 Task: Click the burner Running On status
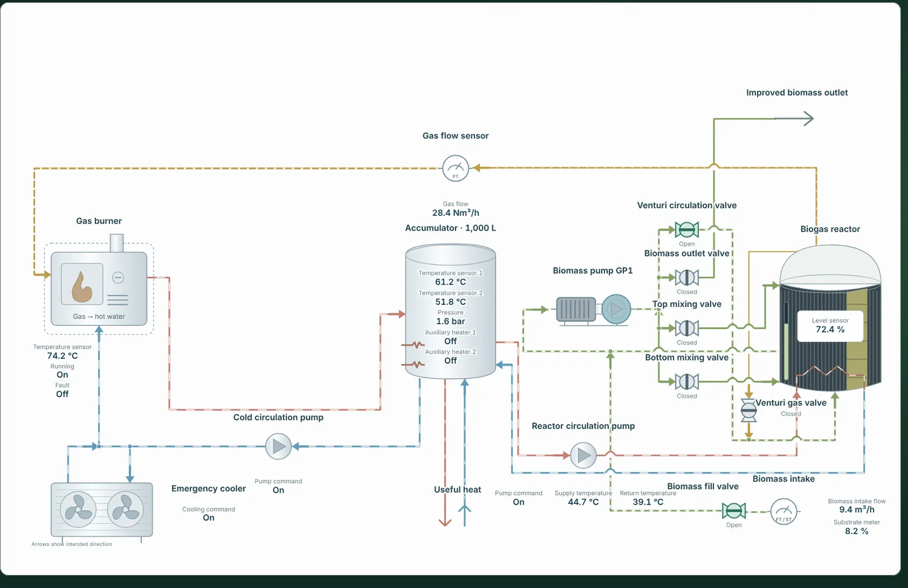coord(62,375)
